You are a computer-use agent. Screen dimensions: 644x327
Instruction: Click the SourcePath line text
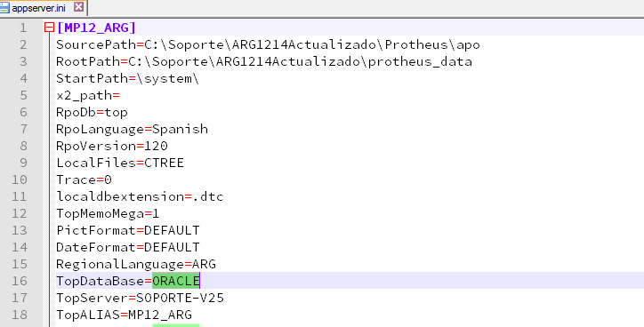[x=268, y=44]
